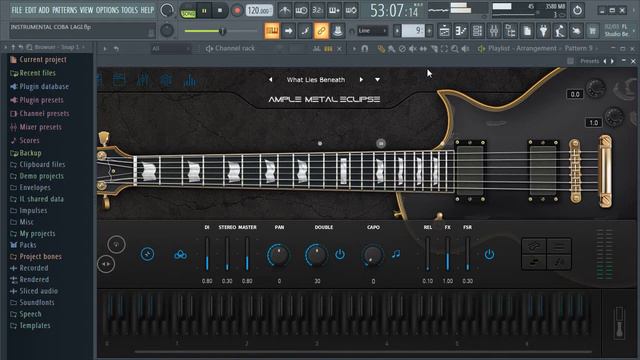This screenshot has width=640, height=360.
Task: Toggle the DOUBLE power button
Action: (340, 255)
